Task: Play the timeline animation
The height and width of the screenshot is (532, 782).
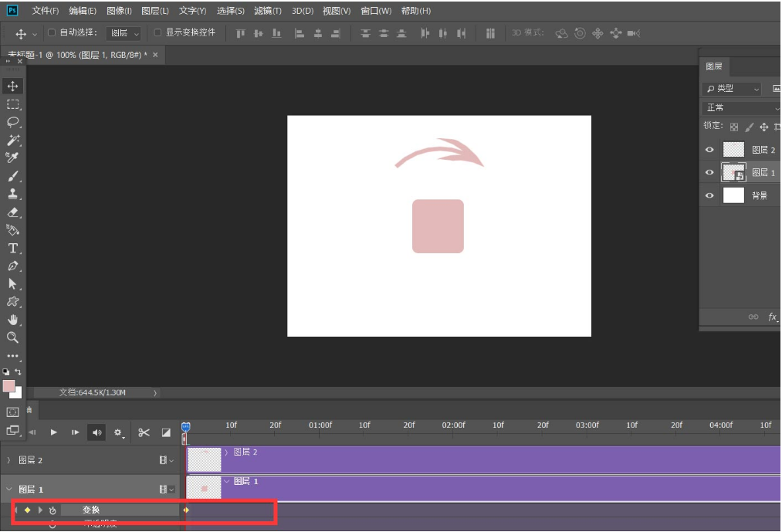Action: point(54,432)
